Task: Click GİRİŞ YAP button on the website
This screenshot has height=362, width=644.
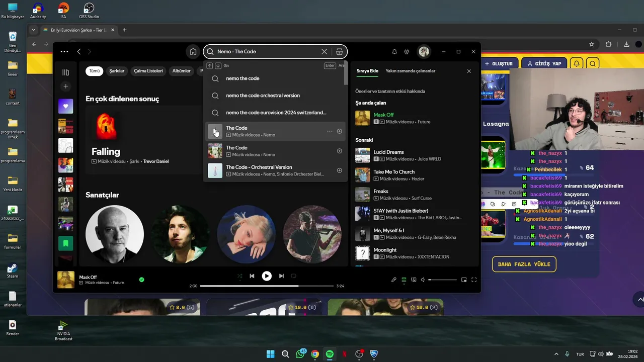Action: pos(544,64)
